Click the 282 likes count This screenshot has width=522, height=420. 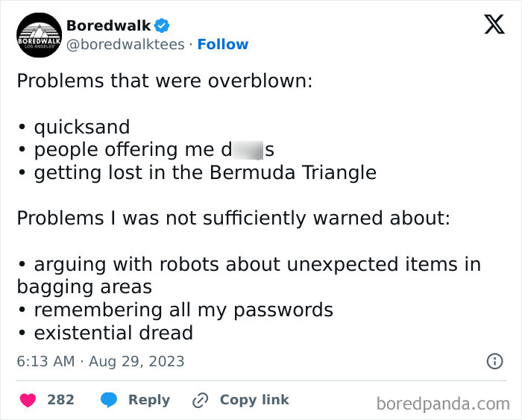[60, 400]
